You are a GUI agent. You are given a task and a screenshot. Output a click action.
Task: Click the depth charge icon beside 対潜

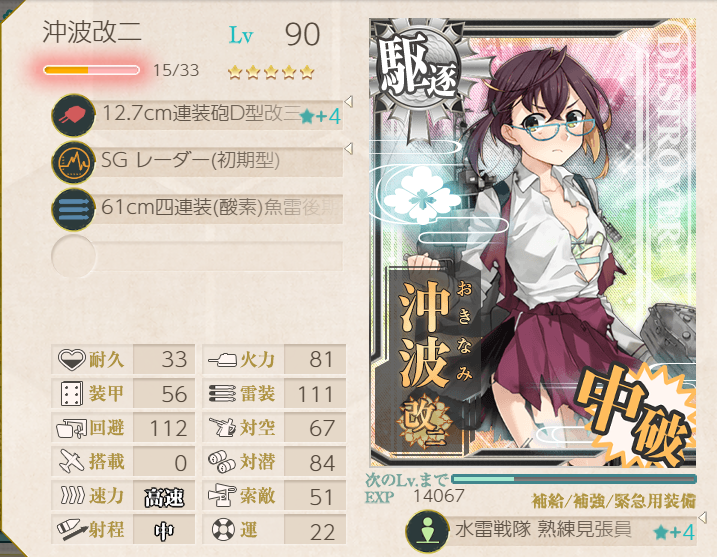click(x=222, y=461)
